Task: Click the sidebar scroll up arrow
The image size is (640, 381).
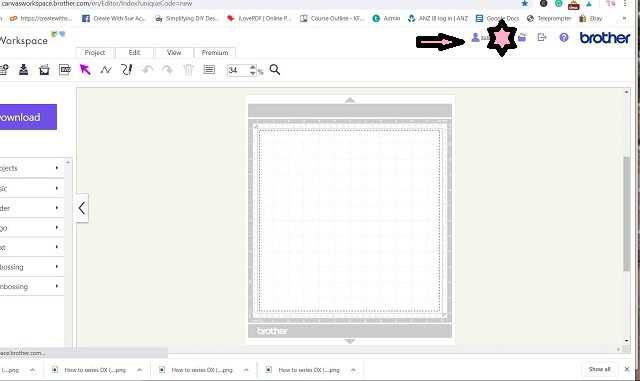Action: pyautogui.click(x=68, y=162)
